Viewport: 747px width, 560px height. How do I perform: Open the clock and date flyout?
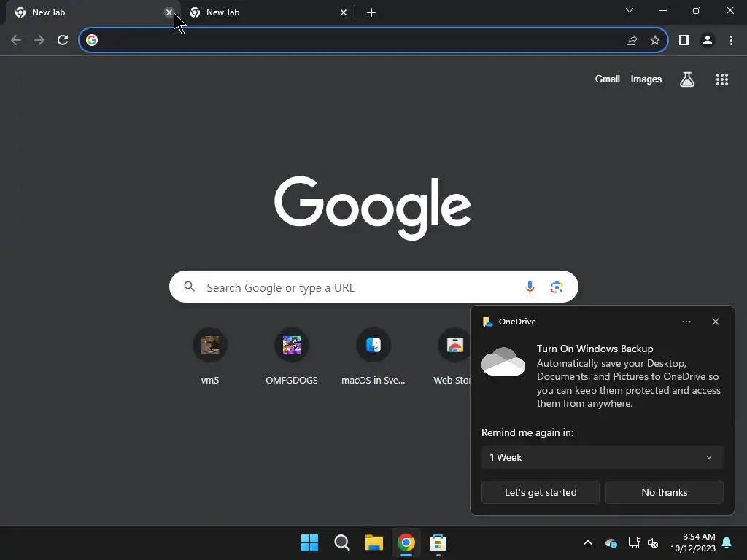click(x=693, y=542)
